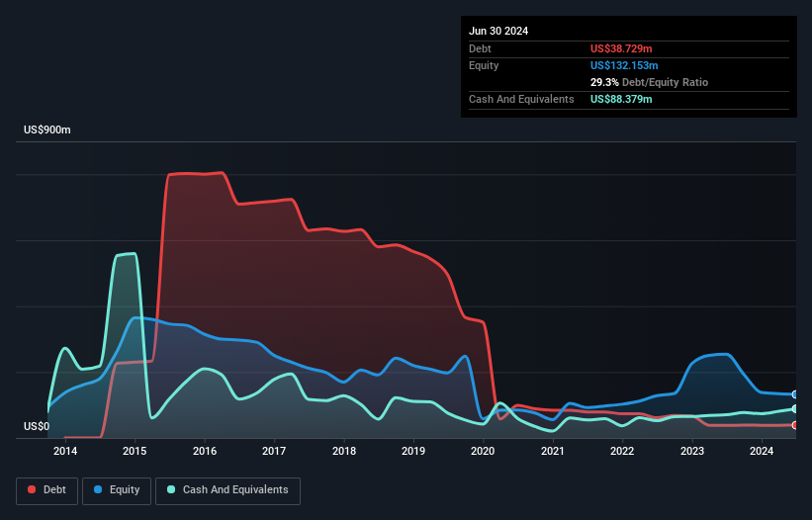The width and height of the screenshot is (812, 520).
Task: Click the 2022 x-axis label
Action: pyautogui.click(x=622, y=451)
